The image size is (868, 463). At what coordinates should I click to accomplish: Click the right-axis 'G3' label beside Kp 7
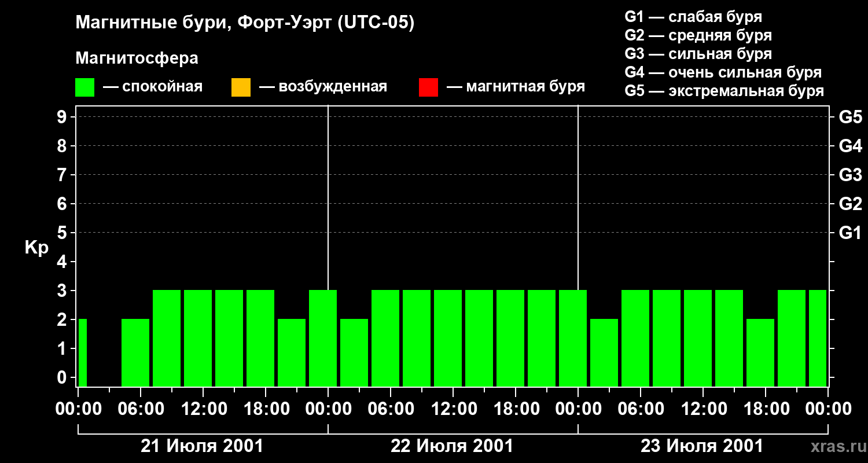[851, 175]
